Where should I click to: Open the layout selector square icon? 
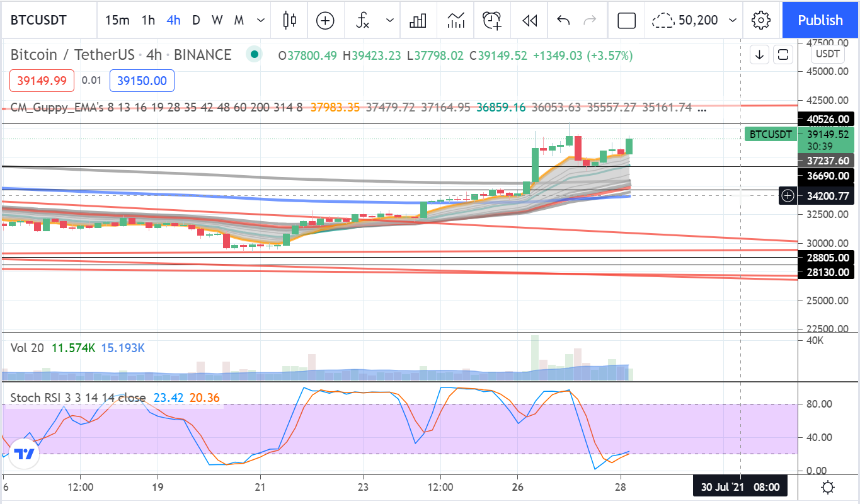coord(626,20)
